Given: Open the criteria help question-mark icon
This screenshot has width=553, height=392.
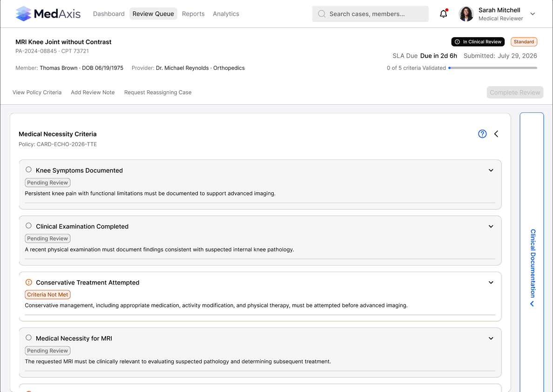Looking at the screenshot, I should (482, 134).
